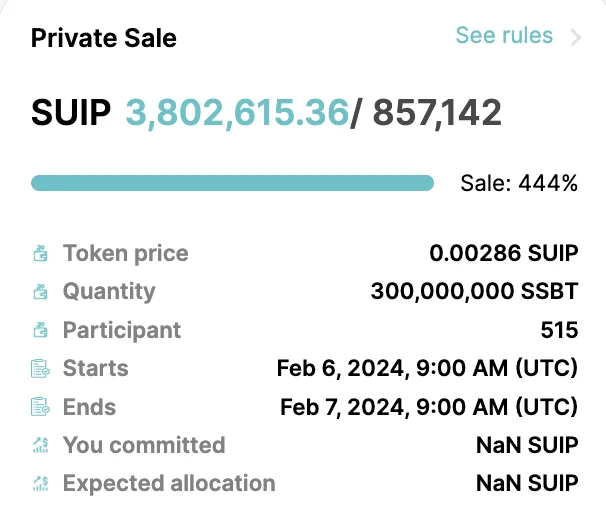Click the 300,000,000 SSBT quantity value
This screenshot has width=606, height=520.
(x=474, y=292)
